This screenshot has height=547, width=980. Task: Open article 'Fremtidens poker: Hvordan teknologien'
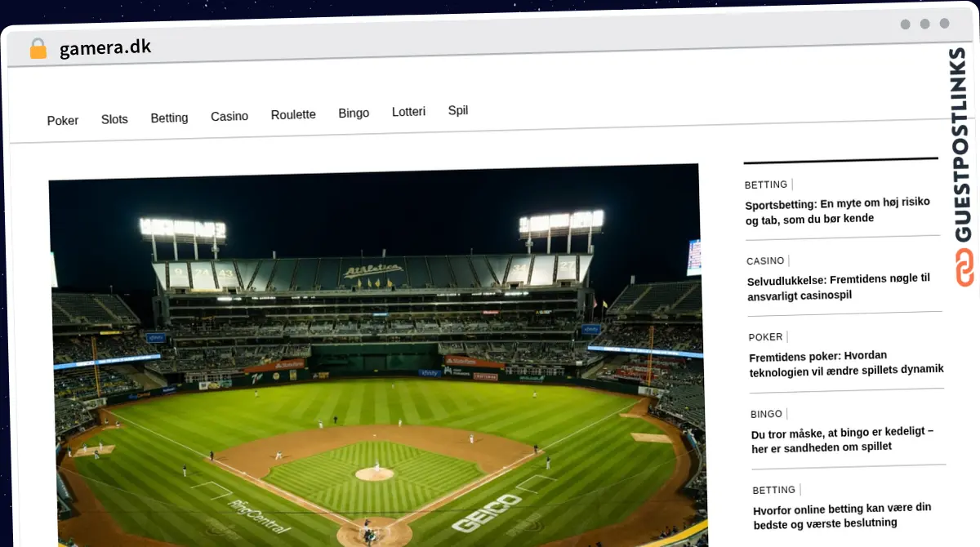(x=846, y=363)
